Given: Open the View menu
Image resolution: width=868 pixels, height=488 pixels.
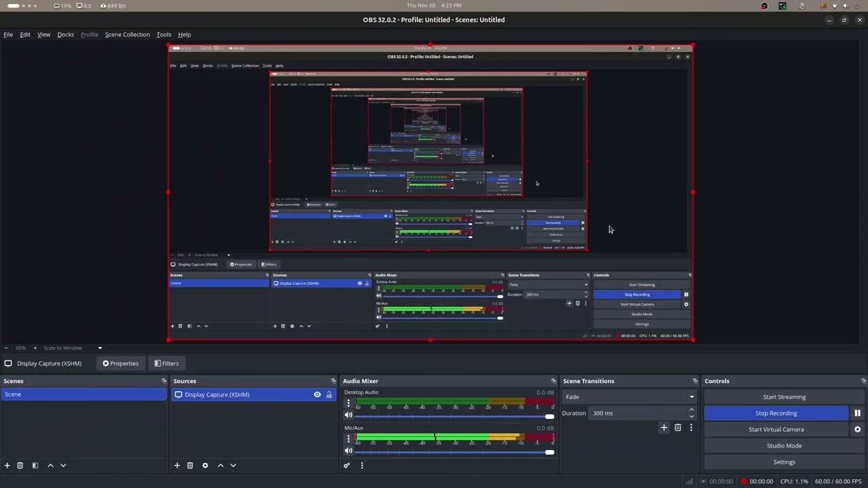Looking at the screenshot, I should tap(43, 35).
